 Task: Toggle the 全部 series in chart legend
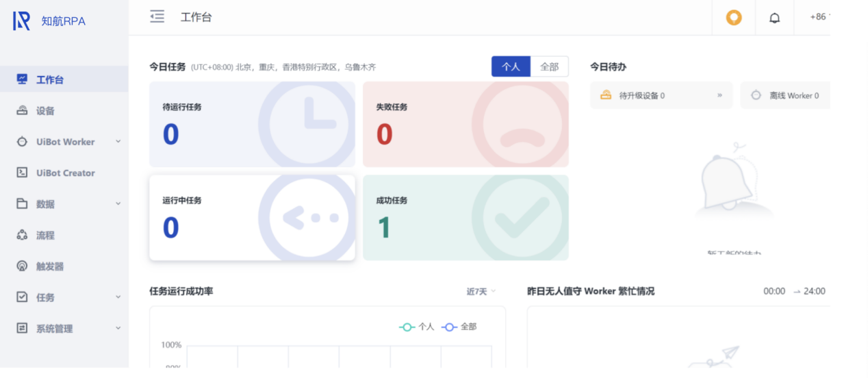459,327
